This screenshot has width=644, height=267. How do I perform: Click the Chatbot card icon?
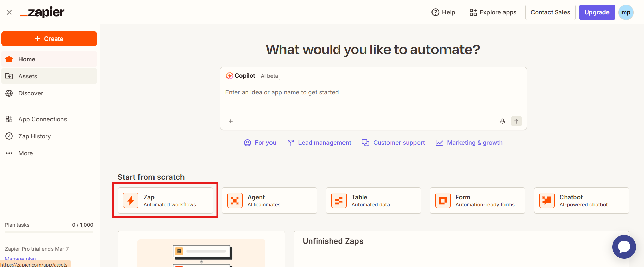click(x=546, y=201)
